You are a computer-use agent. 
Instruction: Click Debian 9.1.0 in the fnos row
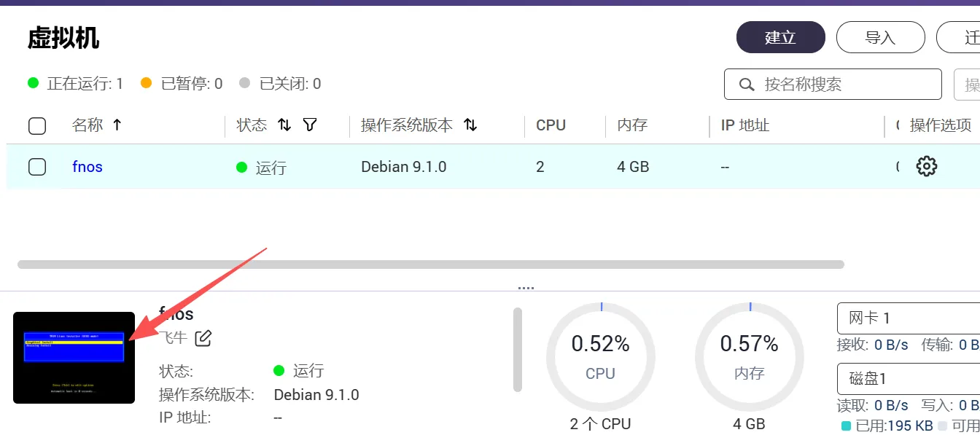tap(404, 167)
